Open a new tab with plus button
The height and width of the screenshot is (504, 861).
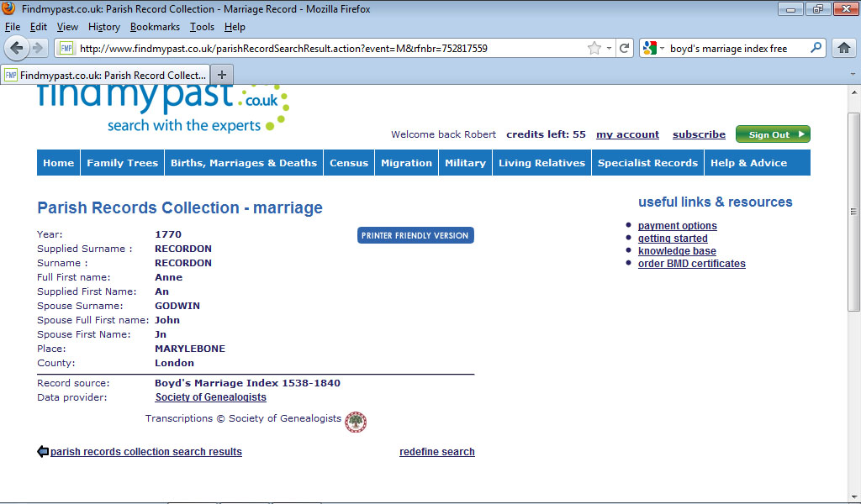(x=222, y=75)
